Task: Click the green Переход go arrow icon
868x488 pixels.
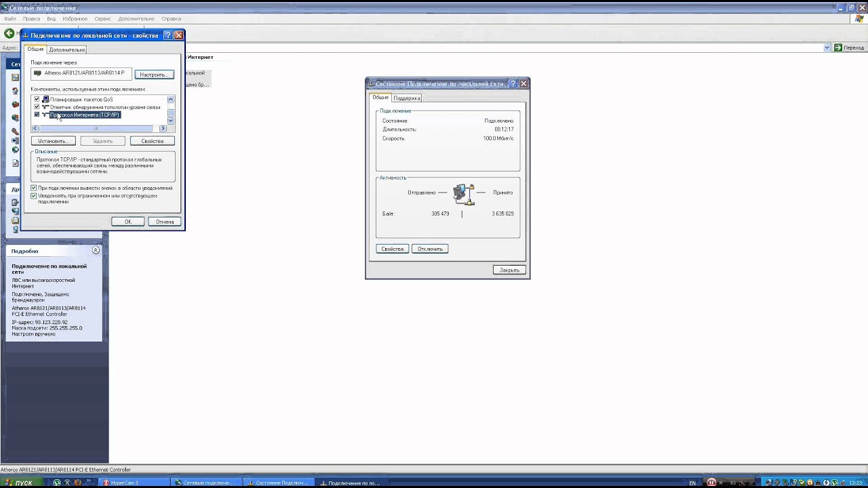Action: point(838,48)
